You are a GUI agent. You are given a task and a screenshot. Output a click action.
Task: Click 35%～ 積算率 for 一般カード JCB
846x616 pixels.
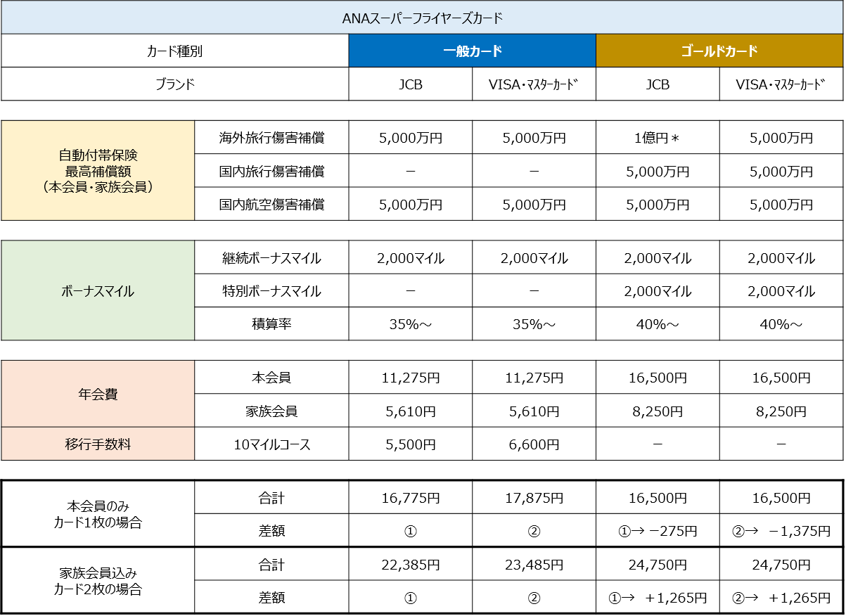411,323
